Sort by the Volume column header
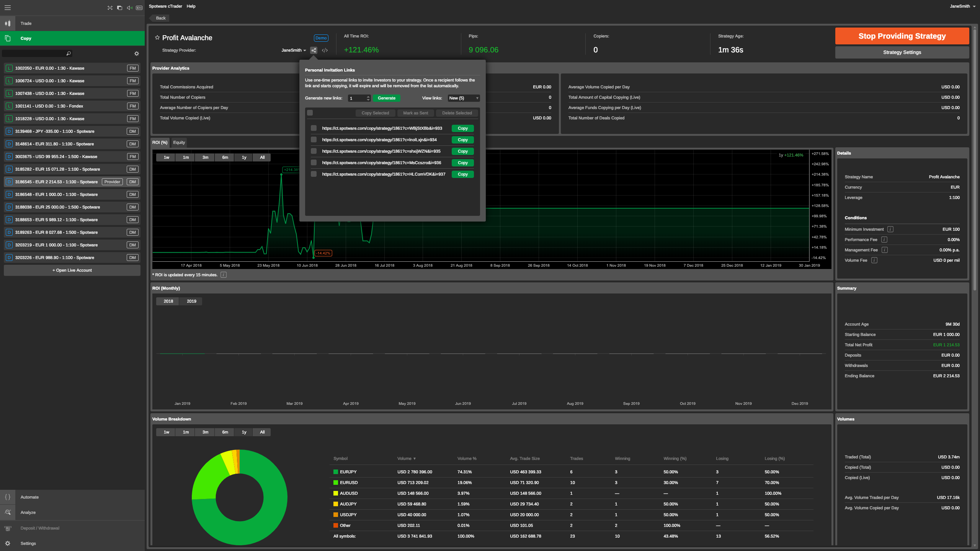Viewport: 980px width, 551px height. (406, 458)
